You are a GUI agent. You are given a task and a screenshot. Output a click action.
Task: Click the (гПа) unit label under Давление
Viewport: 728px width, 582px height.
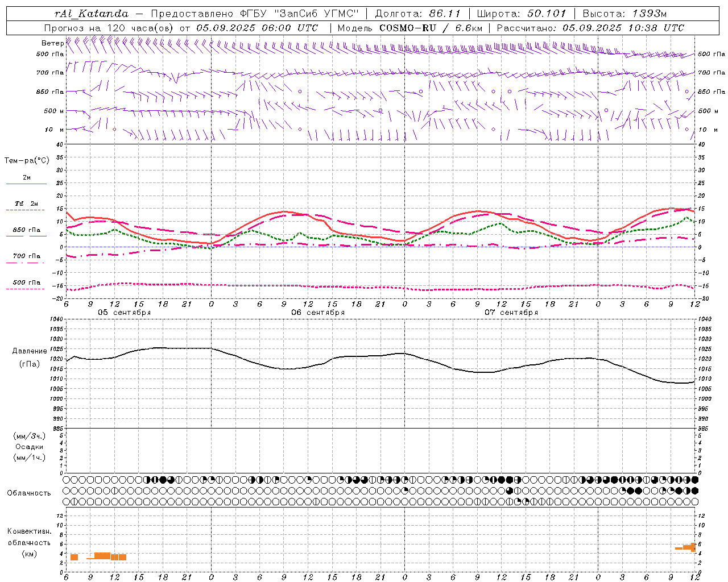[x=30, y=364]
